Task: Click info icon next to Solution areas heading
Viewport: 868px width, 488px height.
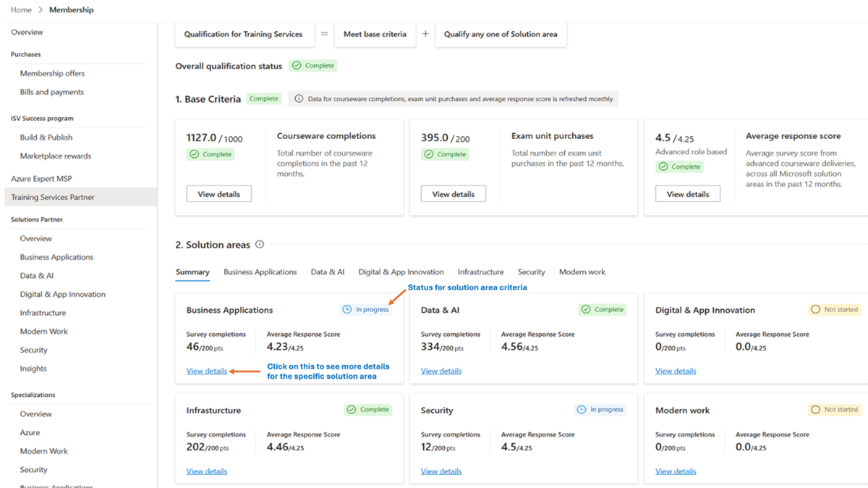Action: (260, 245)
